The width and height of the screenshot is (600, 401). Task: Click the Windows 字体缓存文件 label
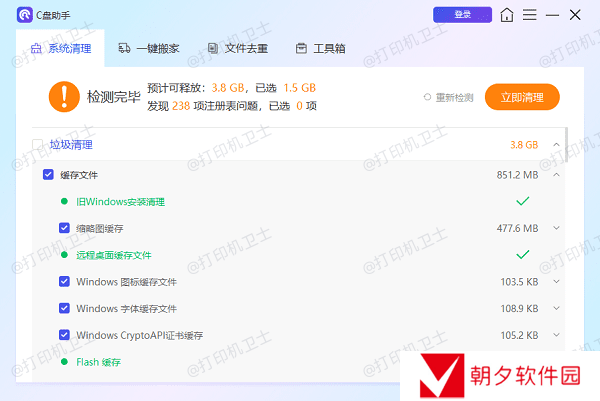coord(126,309)
